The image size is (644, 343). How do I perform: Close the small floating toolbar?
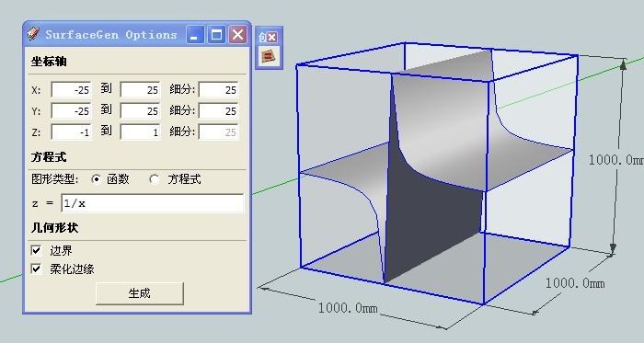tap(272, 37)
